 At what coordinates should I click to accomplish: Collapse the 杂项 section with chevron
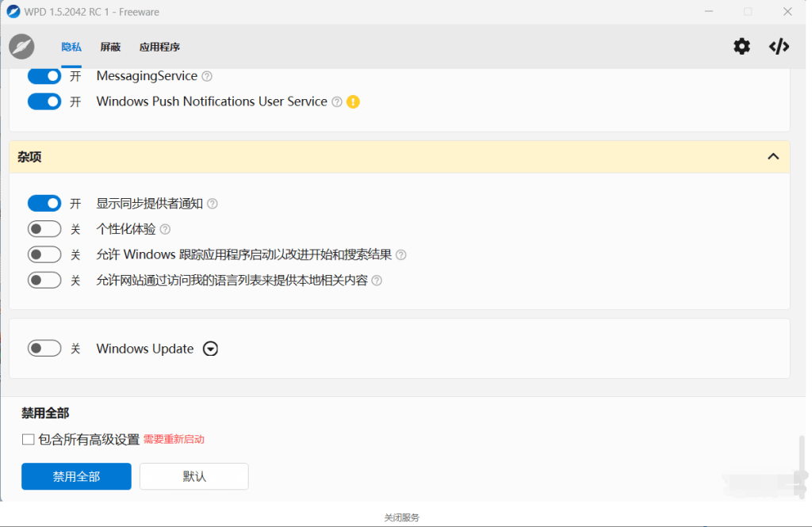773,157
